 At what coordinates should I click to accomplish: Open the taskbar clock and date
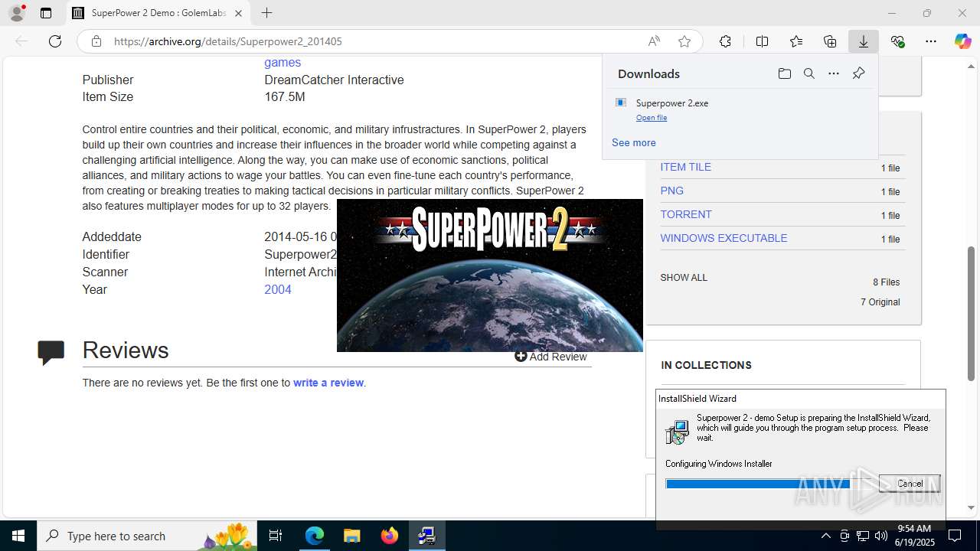click(x=914, y=536)
